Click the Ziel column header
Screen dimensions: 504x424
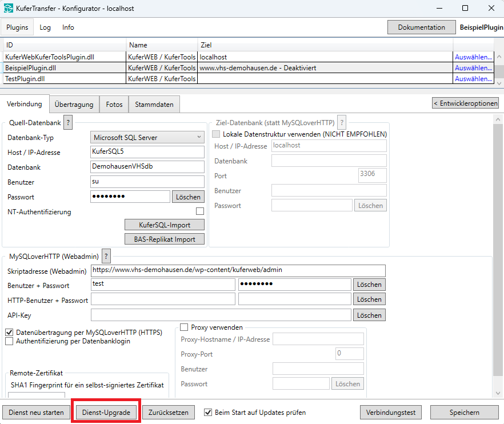325,45
